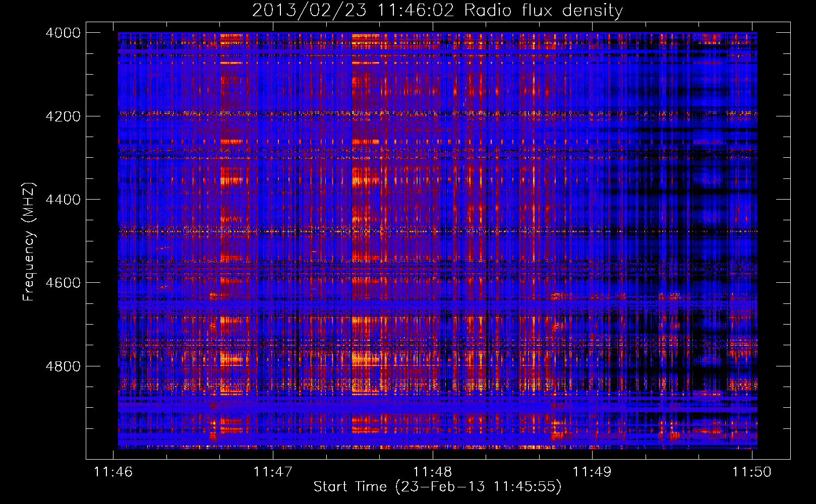Click the 11:46 time tick label
This screenshot has height=504, width=816.
(x=113, y=472)
